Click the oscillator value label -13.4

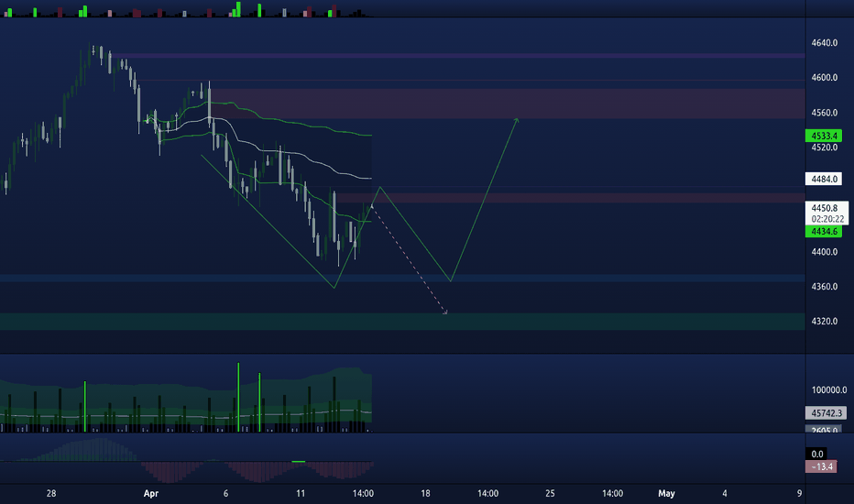pyautogui.click(x=821, y=466)
